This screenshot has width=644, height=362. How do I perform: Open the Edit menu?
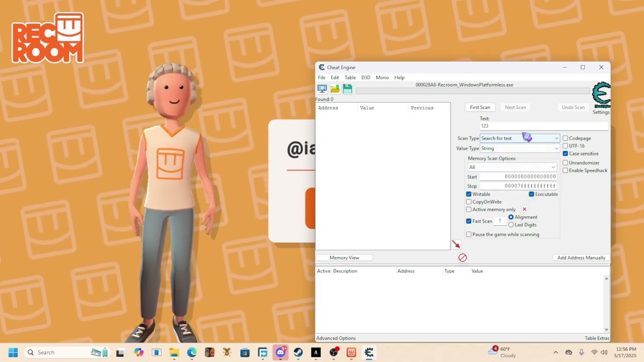pyautogui.click(x=335, y=77)
